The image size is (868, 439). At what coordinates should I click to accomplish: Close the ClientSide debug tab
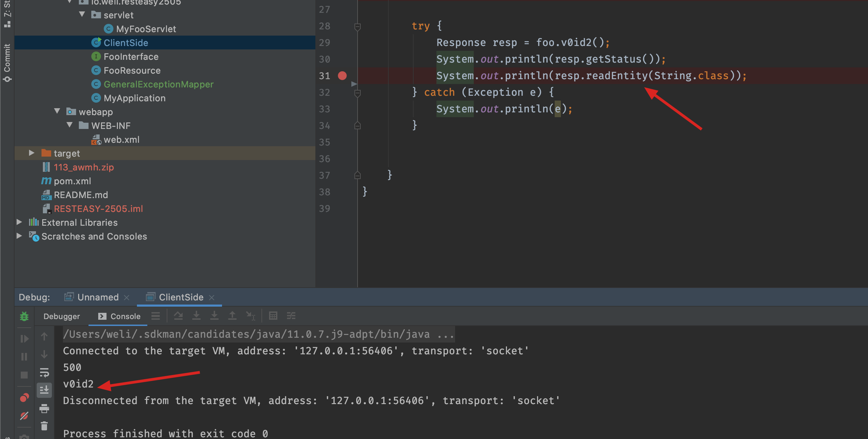coord(212,298)
